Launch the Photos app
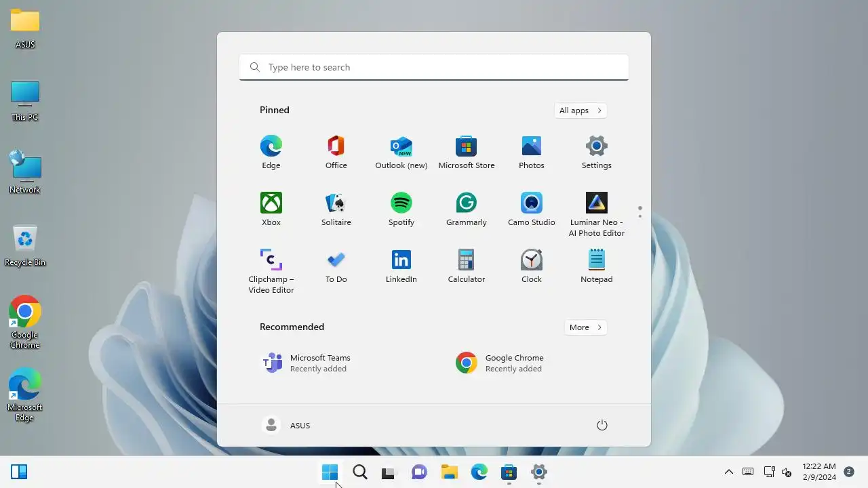Image resolution: width=868 pixels, height=488 pixels. (x=532, y=152)
